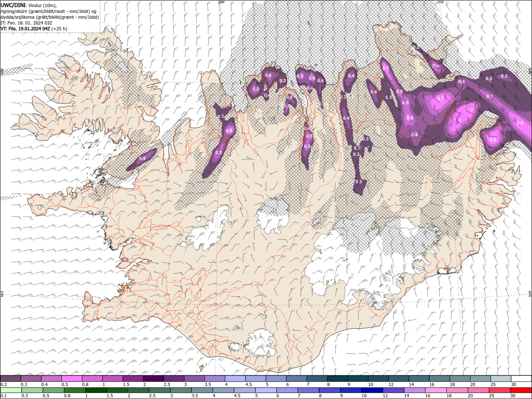This screenshot has height=399, width=532.
Task: Pick the dark teal swatch at 9 in the upper scale
Action: pyautogui.click(x=357, y=379)
